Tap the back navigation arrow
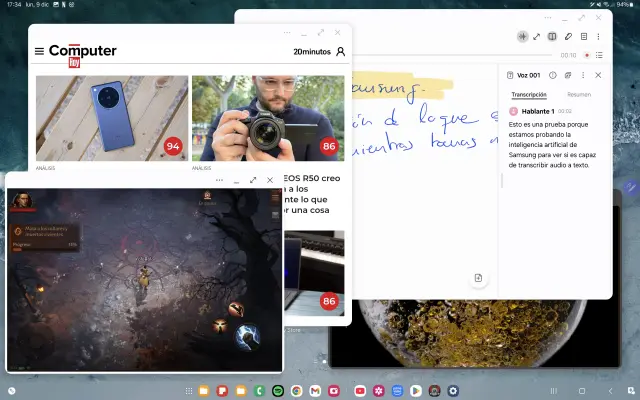 pyautogui.click(x=611, y=391)
